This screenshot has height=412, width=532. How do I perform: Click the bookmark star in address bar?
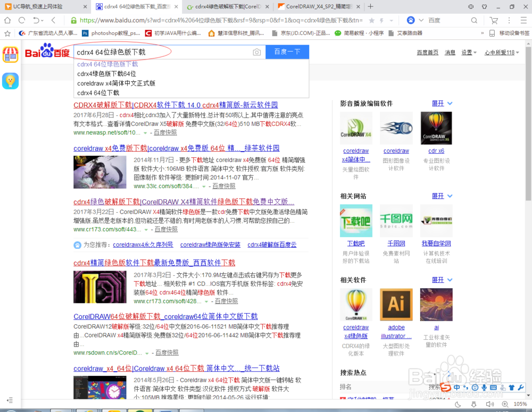pyautogui.click(x=371, y=21)
